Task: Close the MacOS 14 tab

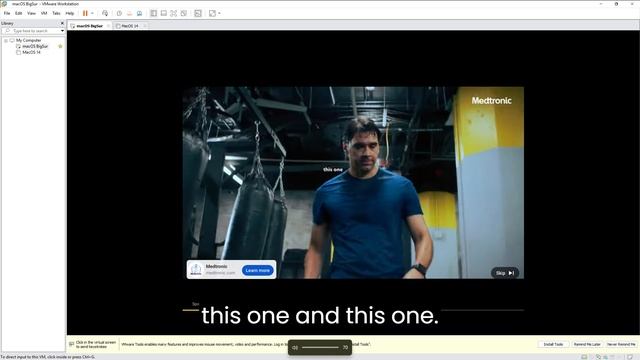Action: [144, 26]
